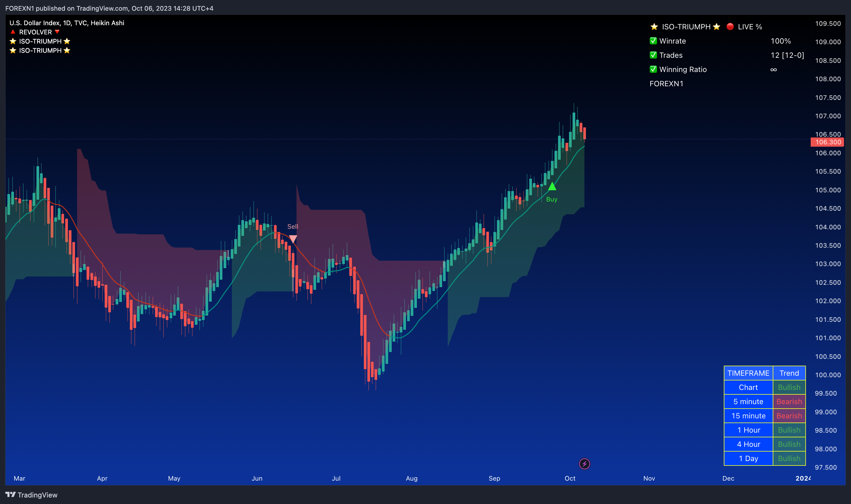
Task: Click the red up-triangle before REVOLVER
Action: 13,32
